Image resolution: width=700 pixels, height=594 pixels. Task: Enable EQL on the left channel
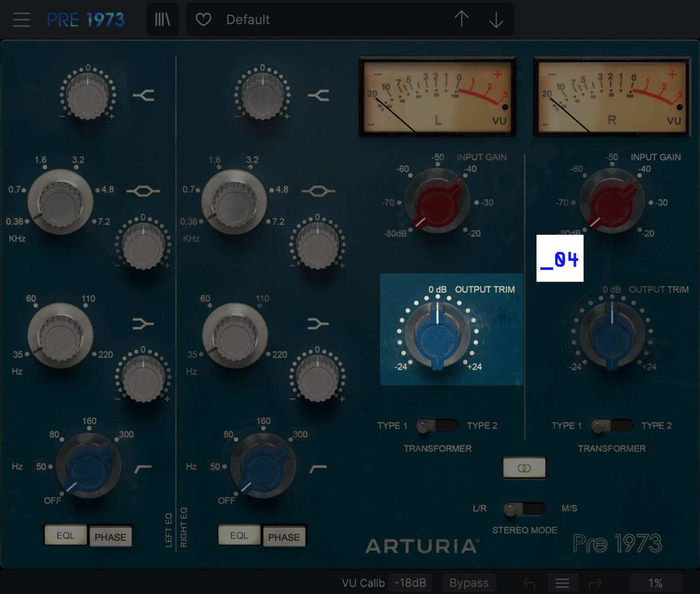[65, 536]
